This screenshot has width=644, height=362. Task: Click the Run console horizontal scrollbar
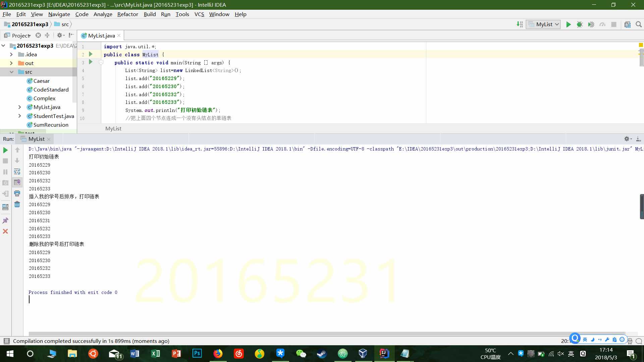pos(327,334)
